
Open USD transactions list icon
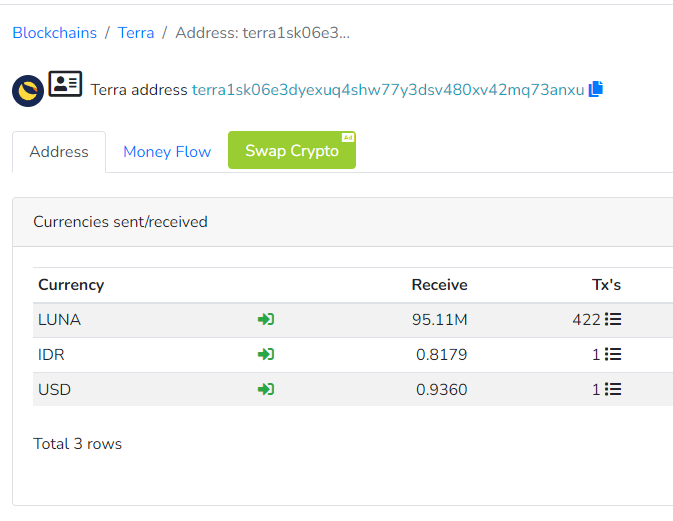pos(613,389)
